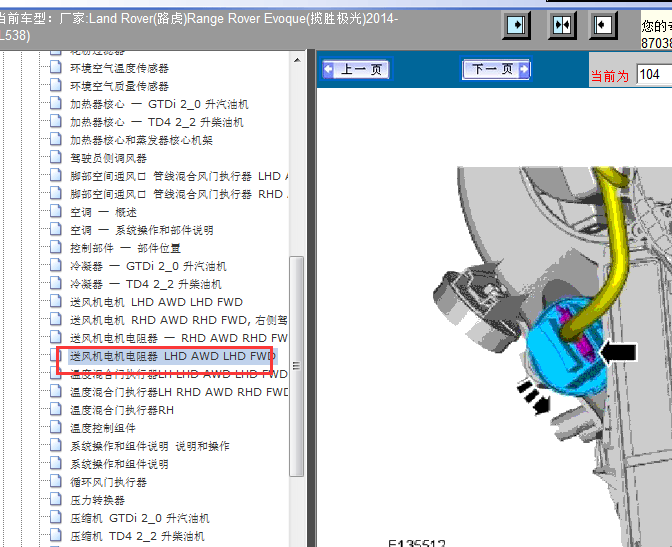Go to next page with 下一页 button
The width and height of the screenshot is (672, 547).
[x=496, y=69]
